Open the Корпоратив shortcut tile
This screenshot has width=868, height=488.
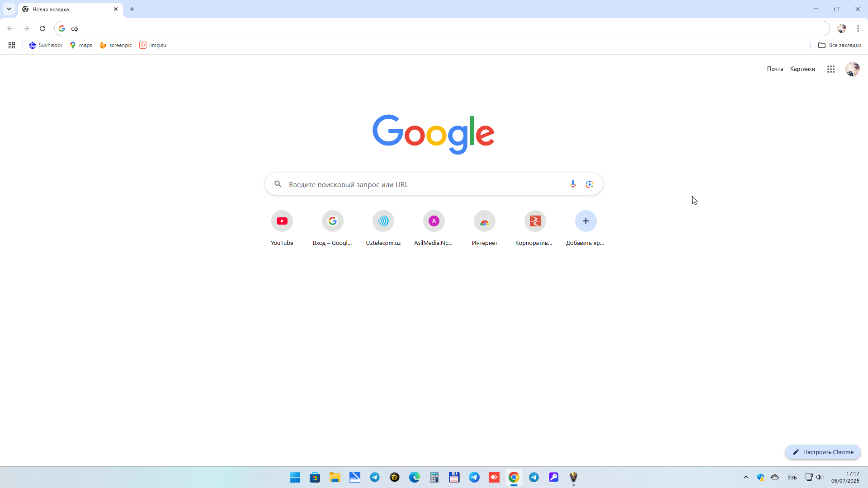tap(535, 229)
